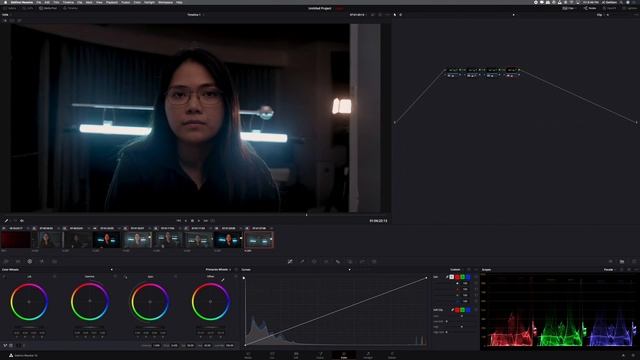Toggle the LUTs panel button
This screenshot has height=360, width=640.
28,8
